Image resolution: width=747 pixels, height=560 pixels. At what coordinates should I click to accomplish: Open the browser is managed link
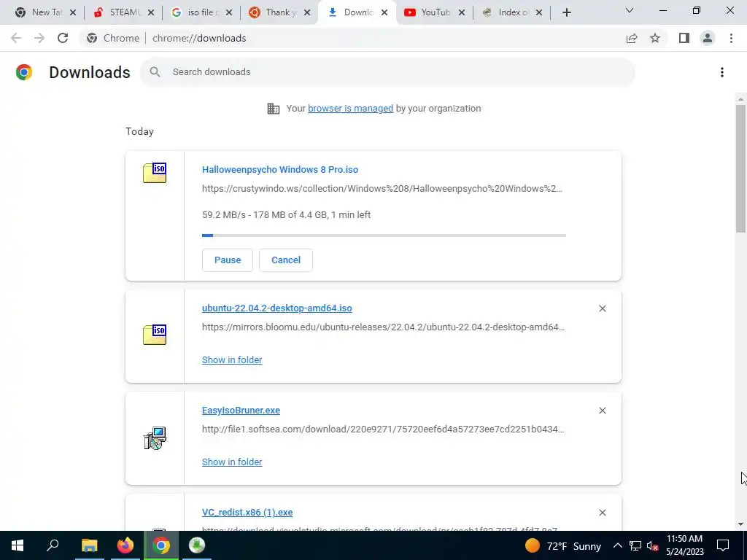pyautogui.click(x=350, y=109)
